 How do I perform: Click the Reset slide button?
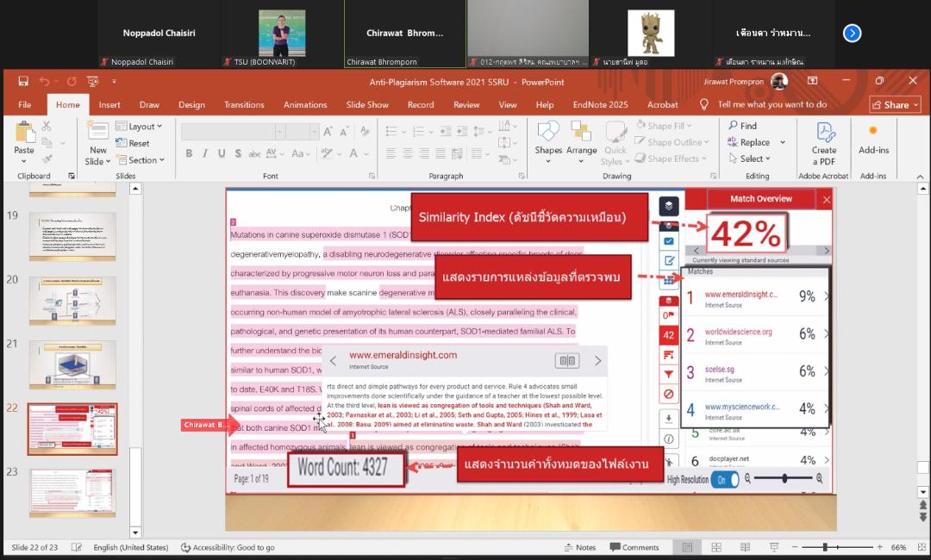(x=134, y=143)
